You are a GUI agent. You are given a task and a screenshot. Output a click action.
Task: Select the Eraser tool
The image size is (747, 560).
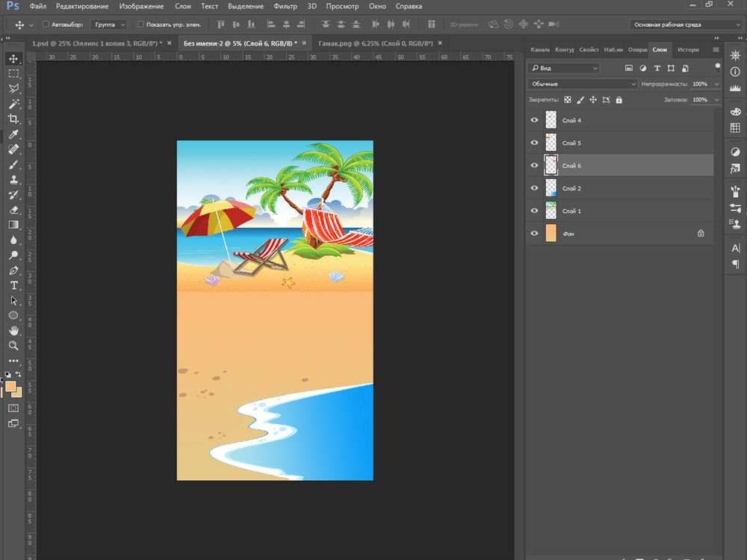click(13, 210)
